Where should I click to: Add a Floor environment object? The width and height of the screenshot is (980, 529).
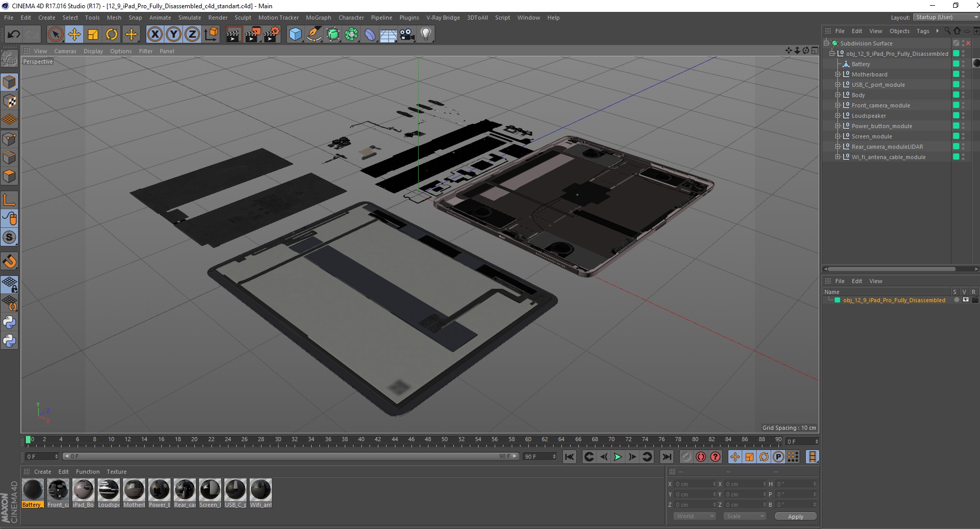click(389, 35)
